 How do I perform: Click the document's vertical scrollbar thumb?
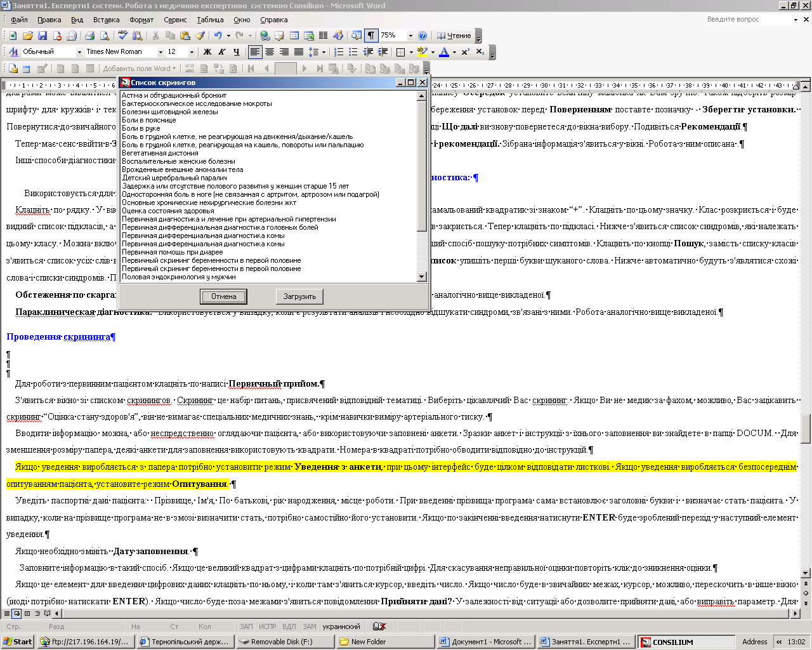(x=806, y=428)
